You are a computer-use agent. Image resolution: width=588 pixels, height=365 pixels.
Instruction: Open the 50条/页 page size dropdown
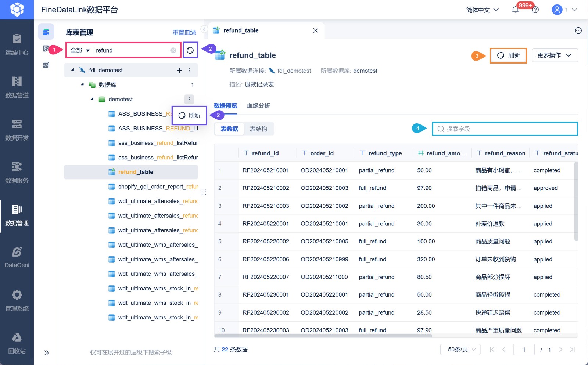461,350
